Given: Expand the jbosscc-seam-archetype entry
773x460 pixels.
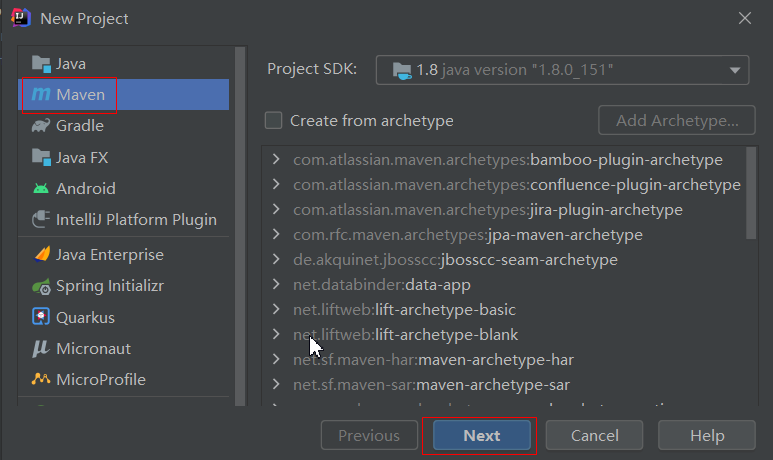Looking at the screenshot, I should tap(276, 259).
